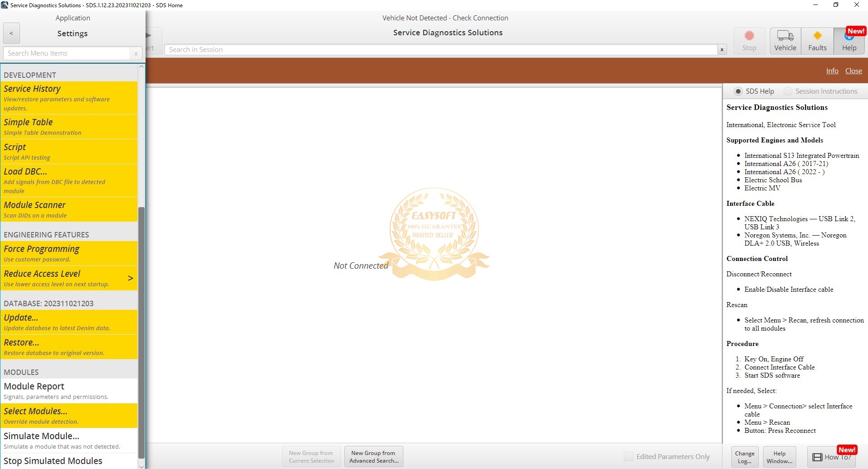868x469 pixels.
Task: Click New Group from Advanced Search button
Action: [374, 457]
